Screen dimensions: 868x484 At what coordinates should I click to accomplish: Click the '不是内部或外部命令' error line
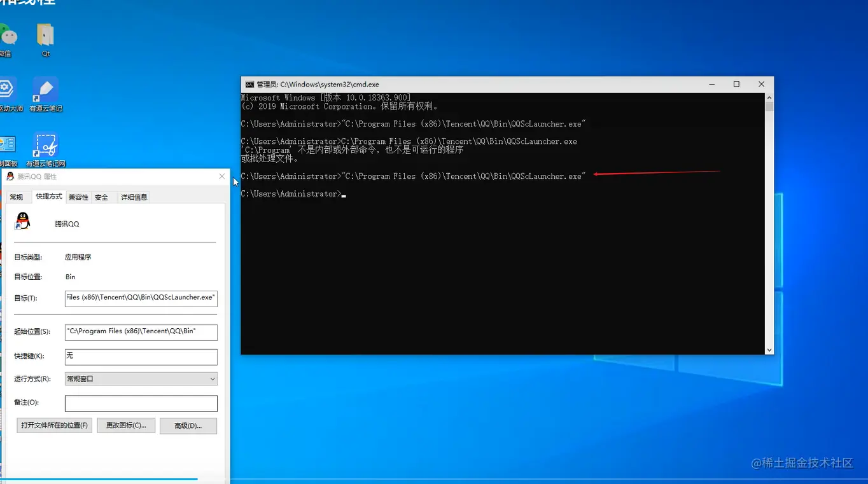(x=352, y=150)
